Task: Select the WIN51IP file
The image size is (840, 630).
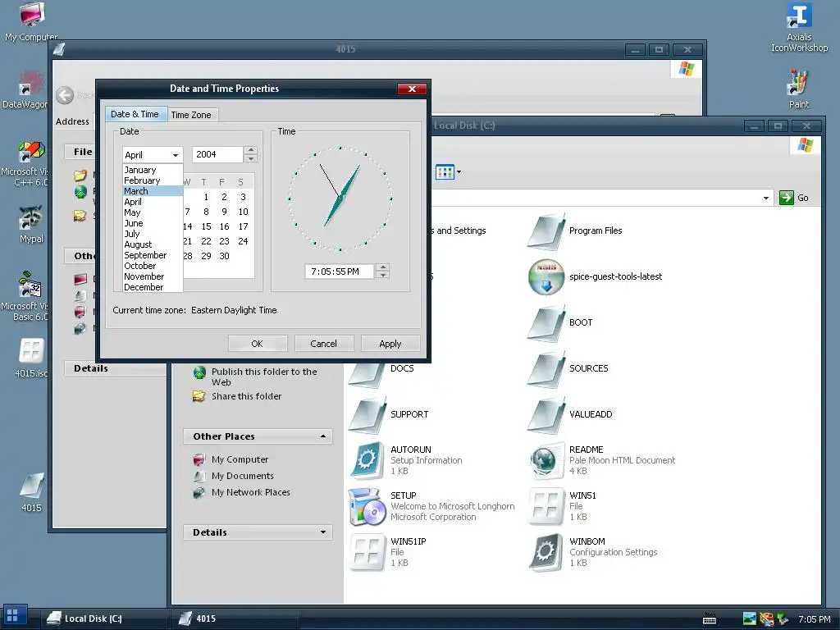Action: (x=388, y=552)
